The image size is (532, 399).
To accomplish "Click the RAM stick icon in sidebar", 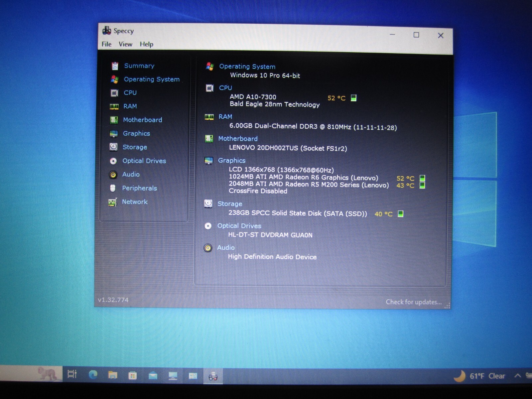I will click(x=114, y=106).
